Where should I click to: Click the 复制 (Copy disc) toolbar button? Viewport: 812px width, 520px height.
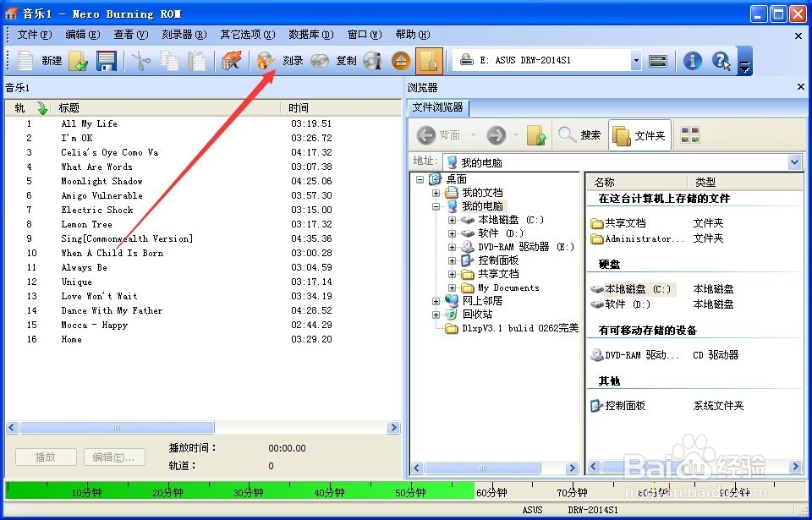[x=333, y=61]
